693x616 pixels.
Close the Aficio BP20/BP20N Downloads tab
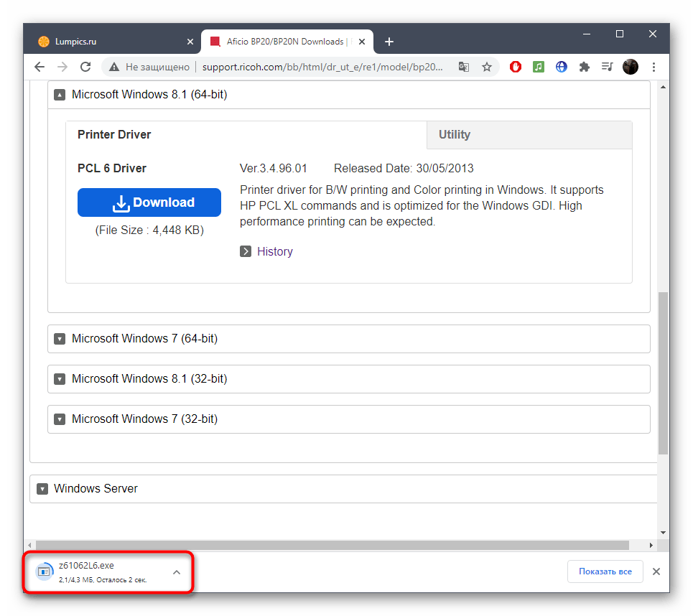(361, 42)
